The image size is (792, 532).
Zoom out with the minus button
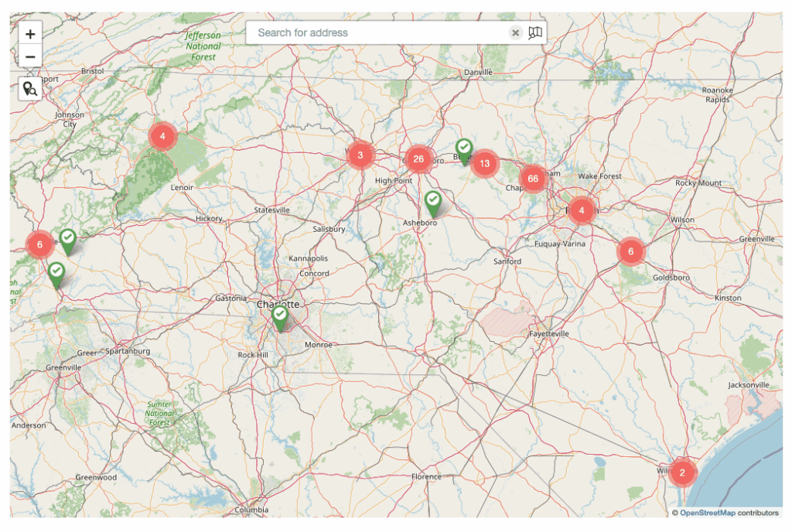pyautogui.click(x=30, y=56)
